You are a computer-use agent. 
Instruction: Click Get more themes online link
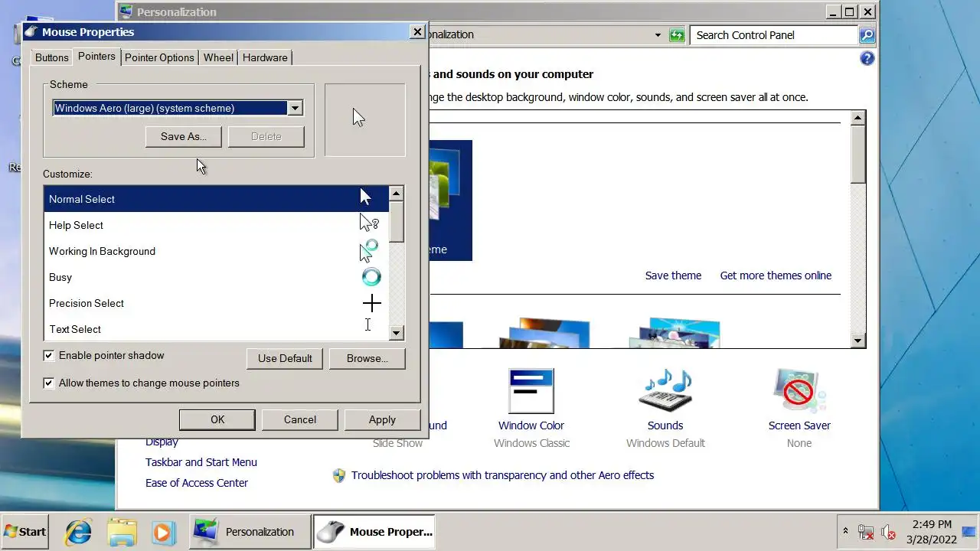776,275
